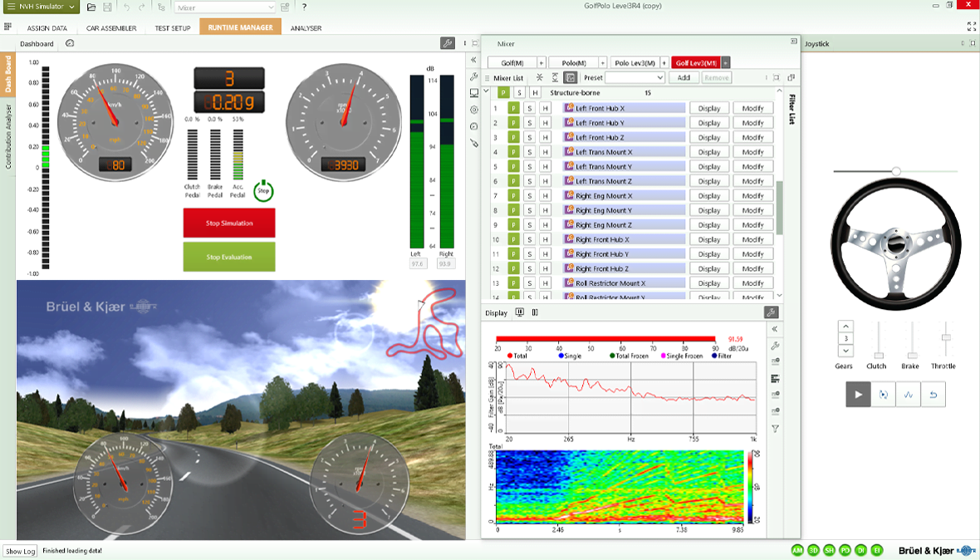
Task: Click the open project folder icon
Action: [91, 7]
